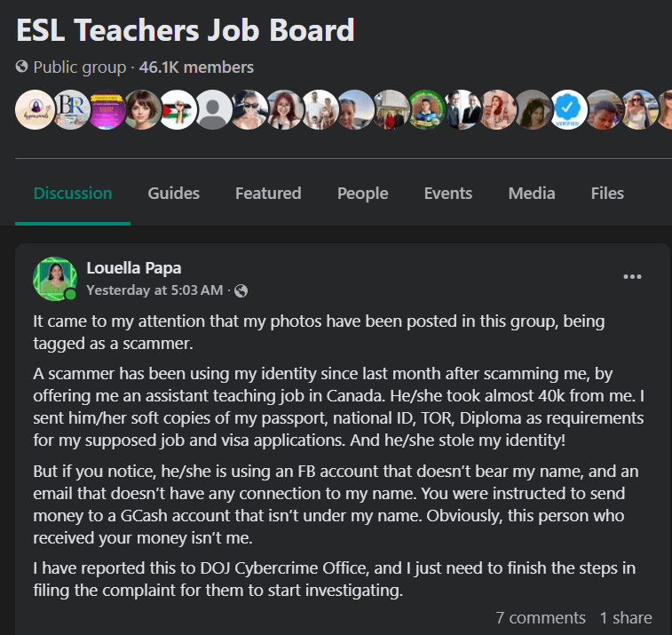
Task: Open the Guides tab
Action: (174, 193)
